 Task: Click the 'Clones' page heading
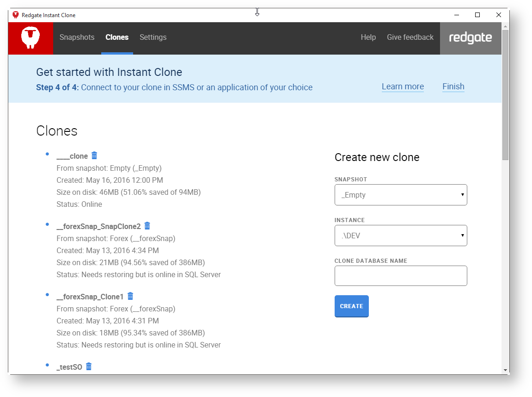click(57, 131)
